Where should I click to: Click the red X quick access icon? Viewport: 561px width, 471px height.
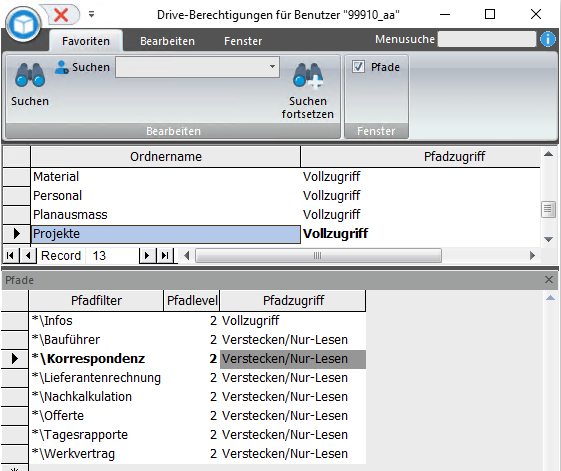[61, 15]
